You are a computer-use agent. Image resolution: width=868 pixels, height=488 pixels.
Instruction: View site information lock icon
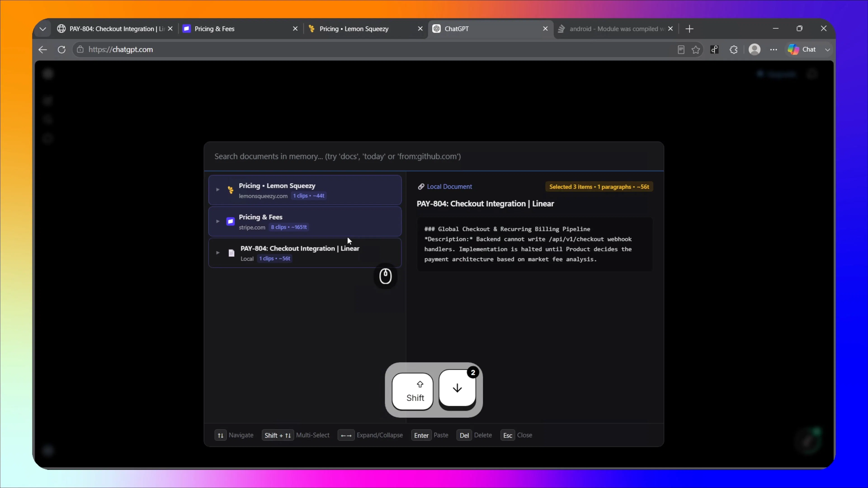80,49
